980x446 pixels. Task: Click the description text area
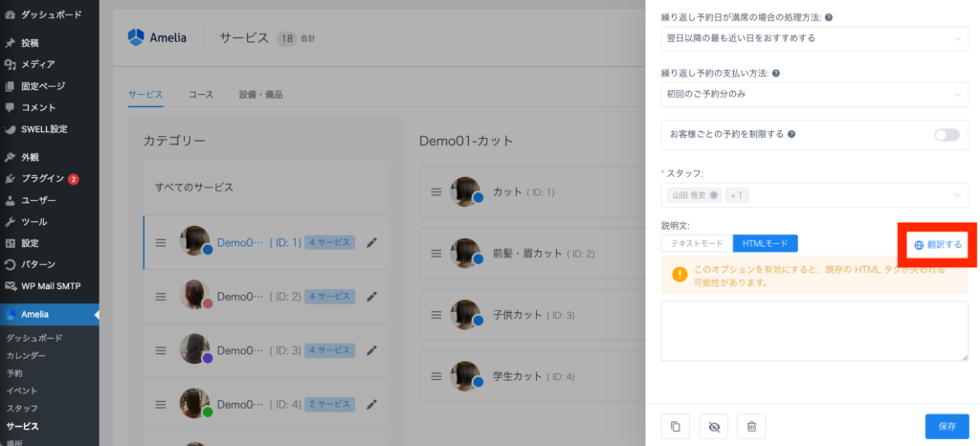tap(814, 330)
